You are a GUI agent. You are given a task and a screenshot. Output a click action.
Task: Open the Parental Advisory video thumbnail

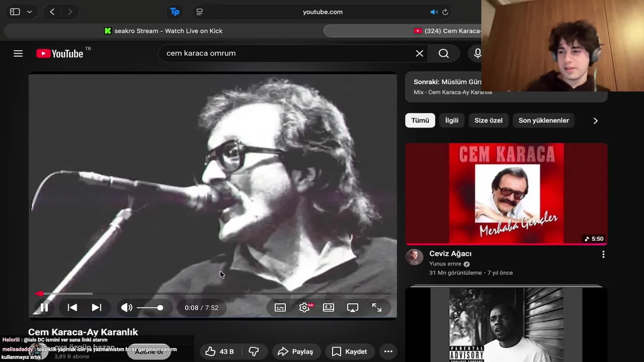(507, 324)
